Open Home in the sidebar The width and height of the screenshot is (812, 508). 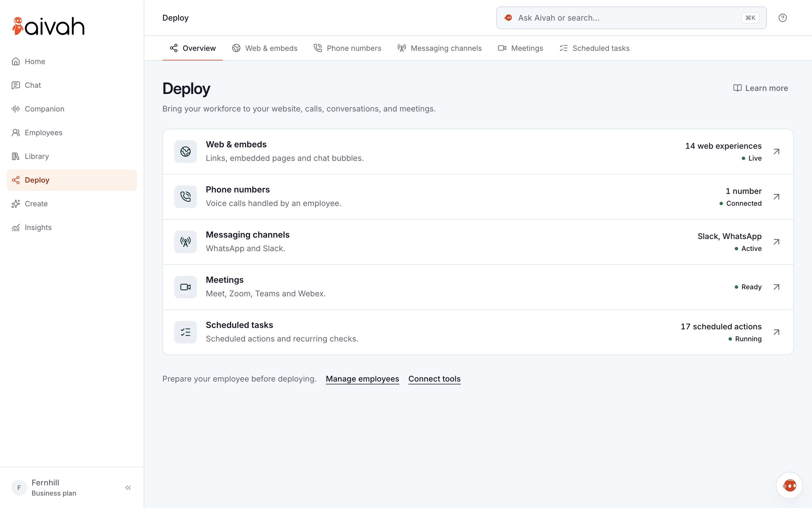(x=72, y=62)
